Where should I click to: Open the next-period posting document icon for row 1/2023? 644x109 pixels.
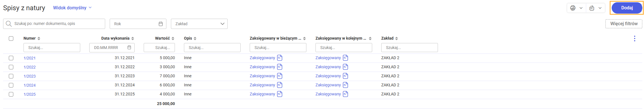pos(346,76)
